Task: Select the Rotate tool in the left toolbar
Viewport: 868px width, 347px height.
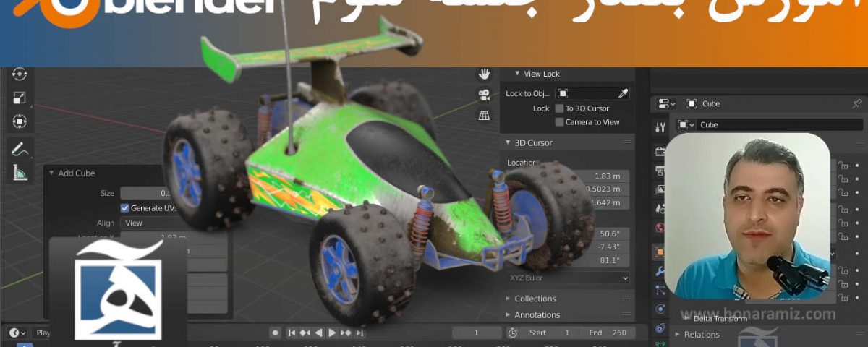Action: click(20, 73)
